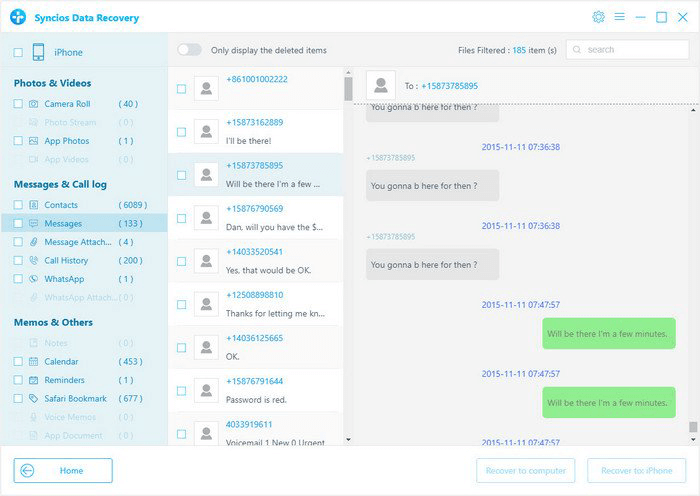The image size is (700, 496).
Task: Check the Calendar checkbox
Action: click(18, 362)
